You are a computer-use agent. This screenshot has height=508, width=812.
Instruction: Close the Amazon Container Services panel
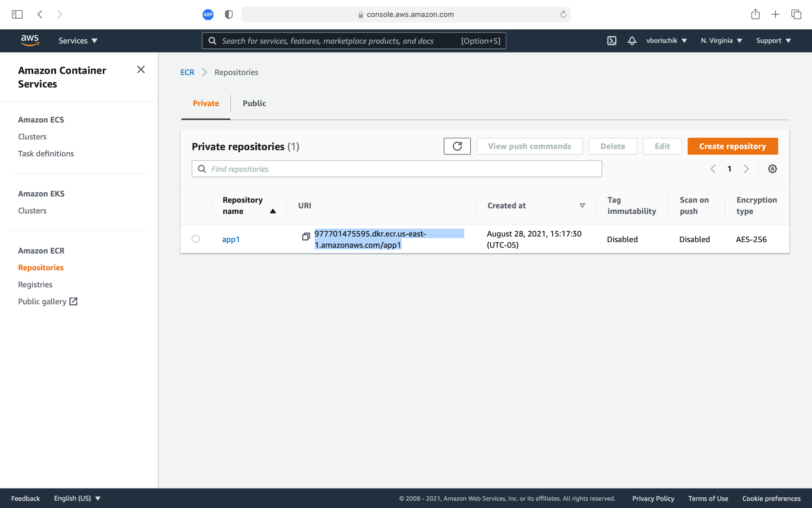coord(141,69)
